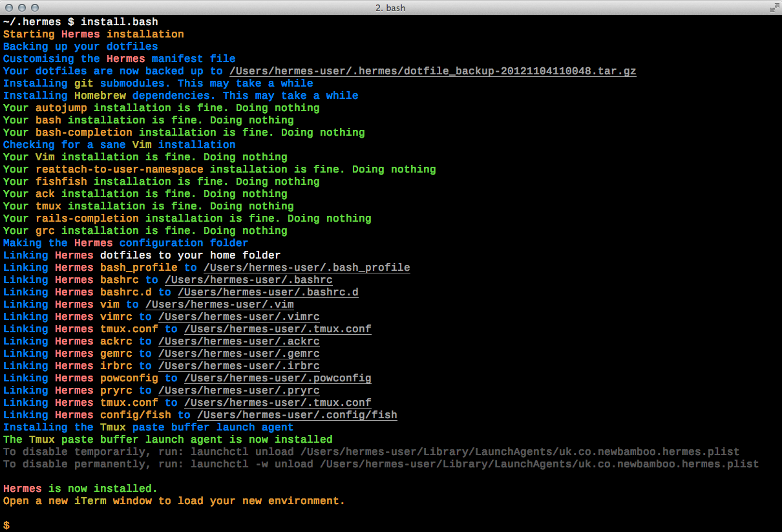Open the /Users/hermes-user/.gemrc path
Screen dimensions: 782x532
click(239, 354)
